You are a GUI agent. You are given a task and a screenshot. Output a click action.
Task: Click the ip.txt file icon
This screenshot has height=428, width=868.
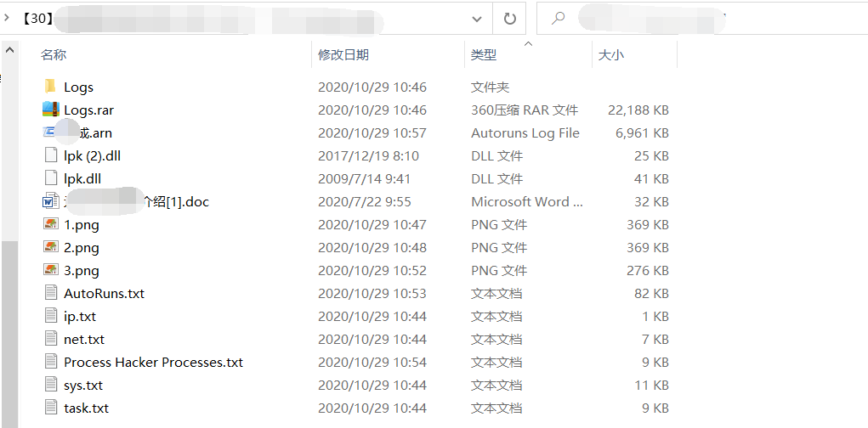(x=50, y=316)
